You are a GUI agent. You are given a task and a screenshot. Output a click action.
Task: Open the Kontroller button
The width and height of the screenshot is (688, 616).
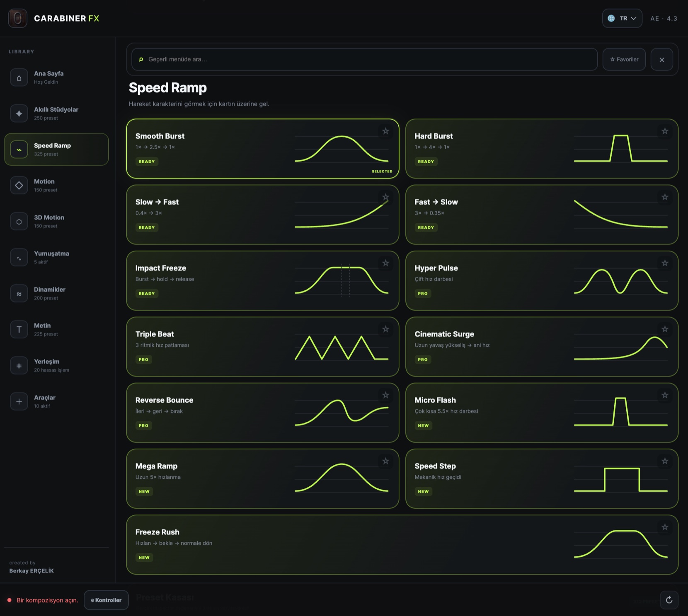pyautogui.click(x=106, y=600)
